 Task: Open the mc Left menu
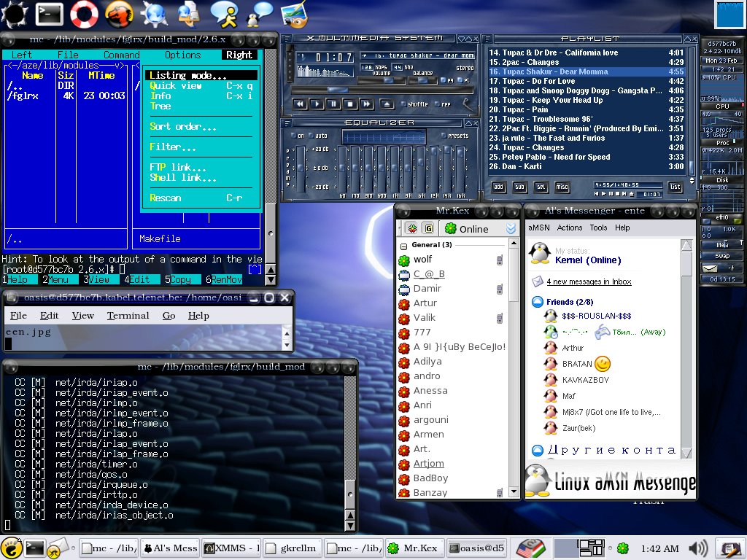click(x=21, y=55)
